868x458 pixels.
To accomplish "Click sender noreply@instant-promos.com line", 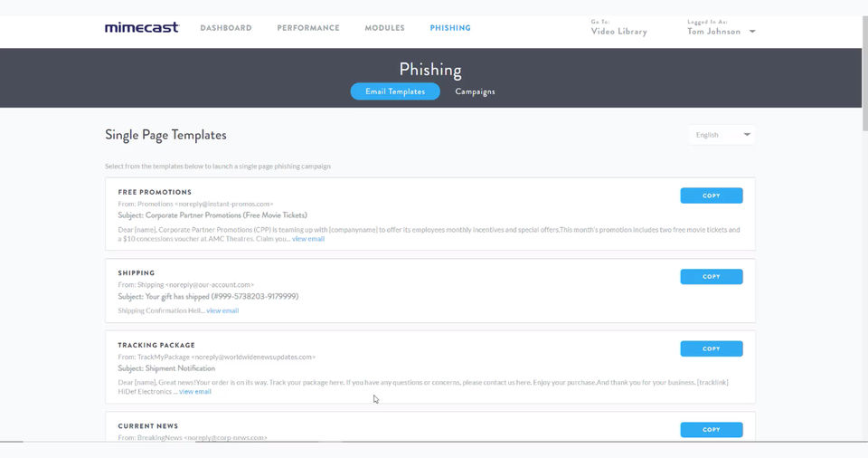I will 195,204.
